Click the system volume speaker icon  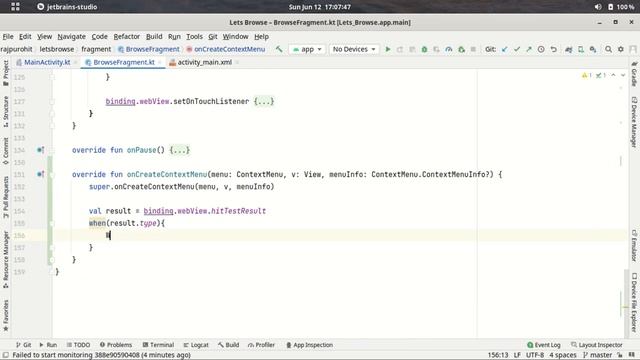pyautogui.click(x=598, y=7)
